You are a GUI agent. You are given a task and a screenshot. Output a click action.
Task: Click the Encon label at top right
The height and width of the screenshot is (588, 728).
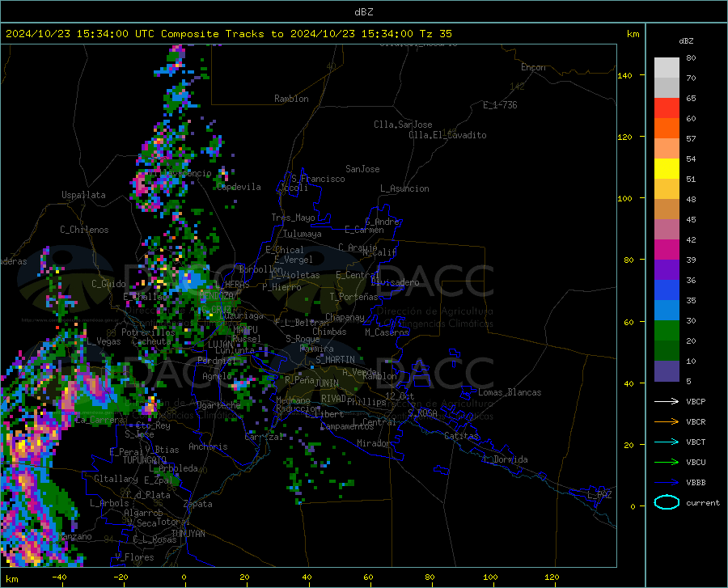pyautogui.click(x=533, y=67)
